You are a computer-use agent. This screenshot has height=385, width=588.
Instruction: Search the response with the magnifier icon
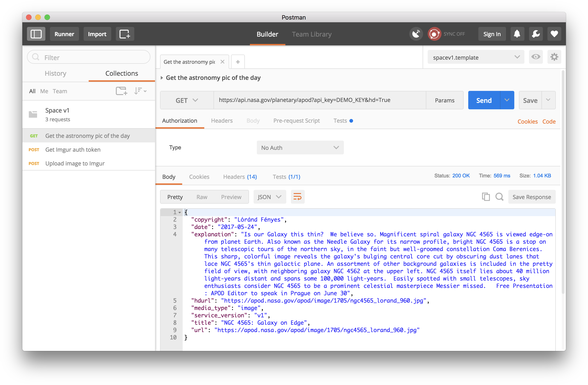tap(499, 197)
